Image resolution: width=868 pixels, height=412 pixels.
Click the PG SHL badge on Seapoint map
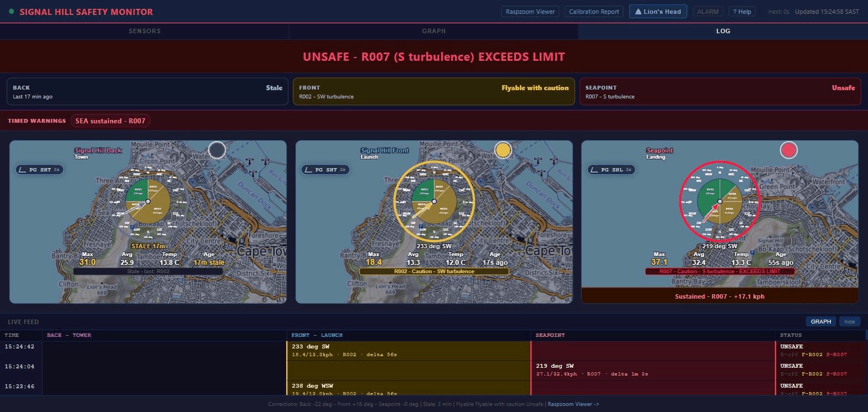[611, 170]
